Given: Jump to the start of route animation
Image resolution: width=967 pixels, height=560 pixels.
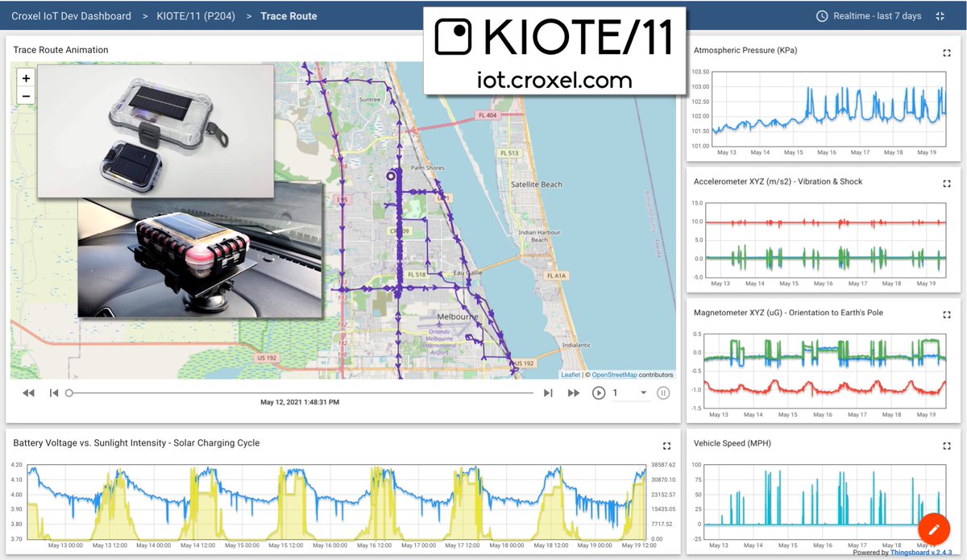Looking at the screenshot, I should (x=54, y=393).
